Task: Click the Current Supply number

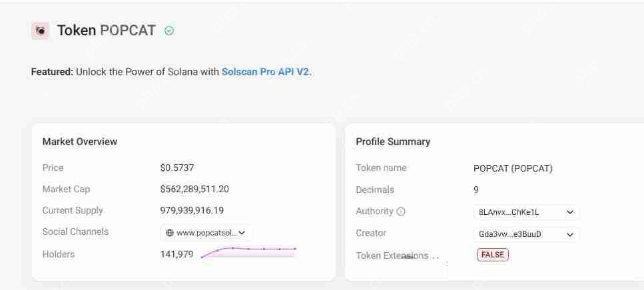Action: pos(192,210)
